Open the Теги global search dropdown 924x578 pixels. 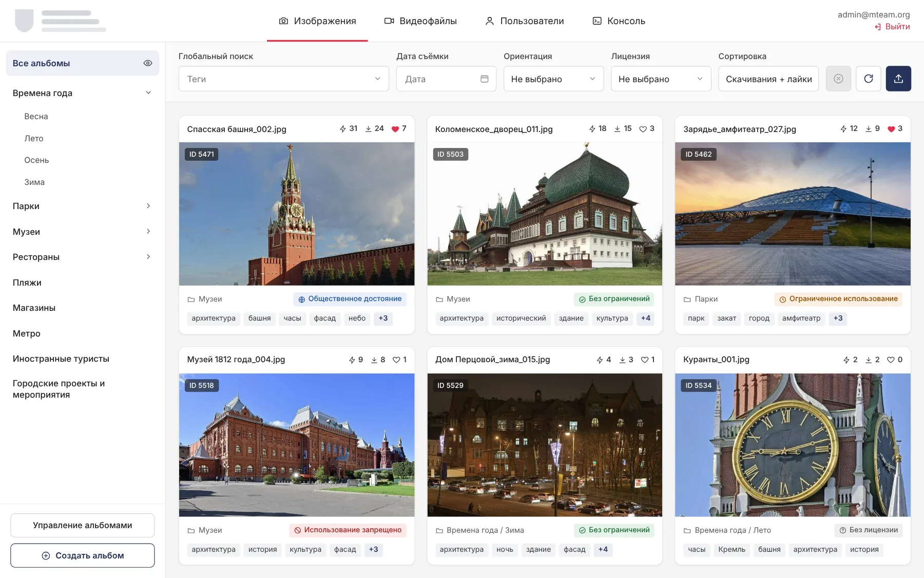pyautogui.click(x=284, y=79)
